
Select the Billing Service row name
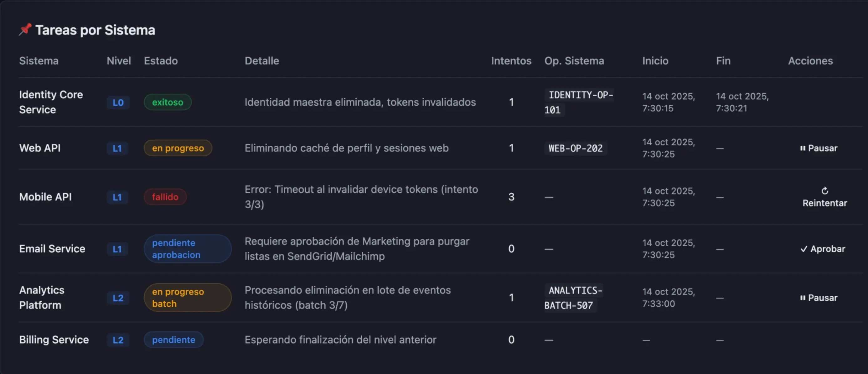coord(54,340)
